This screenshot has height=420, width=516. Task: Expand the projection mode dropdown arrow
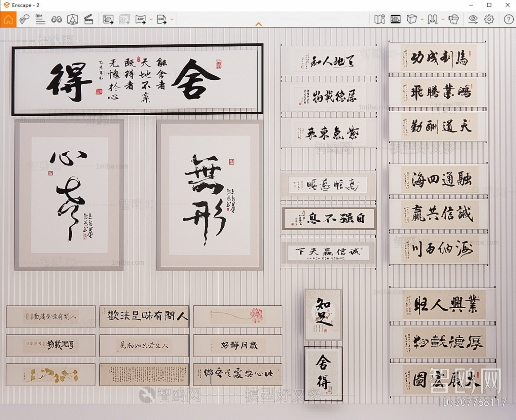(422, 20)
